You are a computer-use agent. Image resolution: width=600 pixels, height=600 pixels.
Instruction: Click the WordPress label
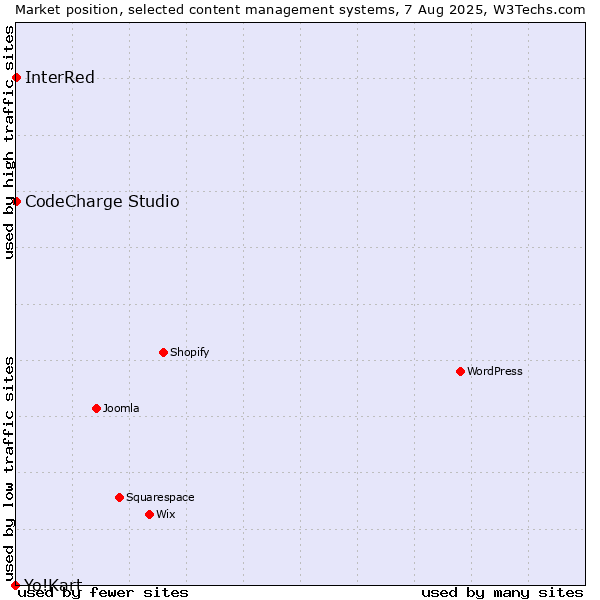[x=495, y=372]
